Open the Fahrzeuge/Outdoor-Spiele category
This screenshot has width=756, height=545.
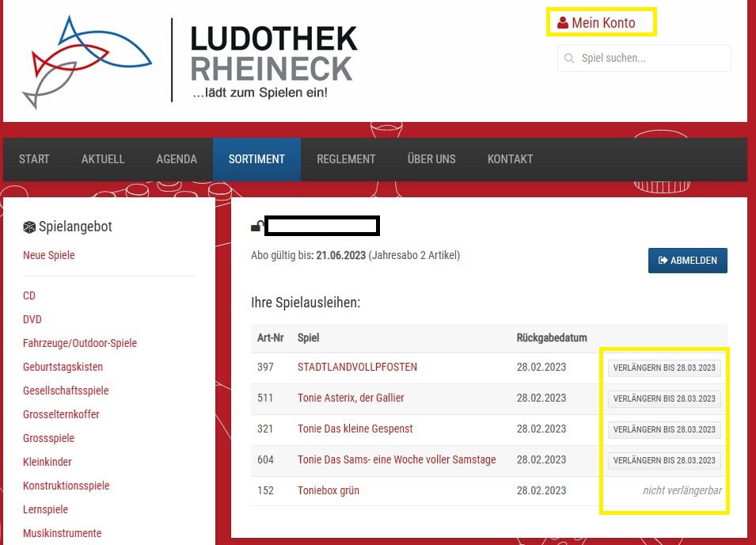click(x=79, y=343)
